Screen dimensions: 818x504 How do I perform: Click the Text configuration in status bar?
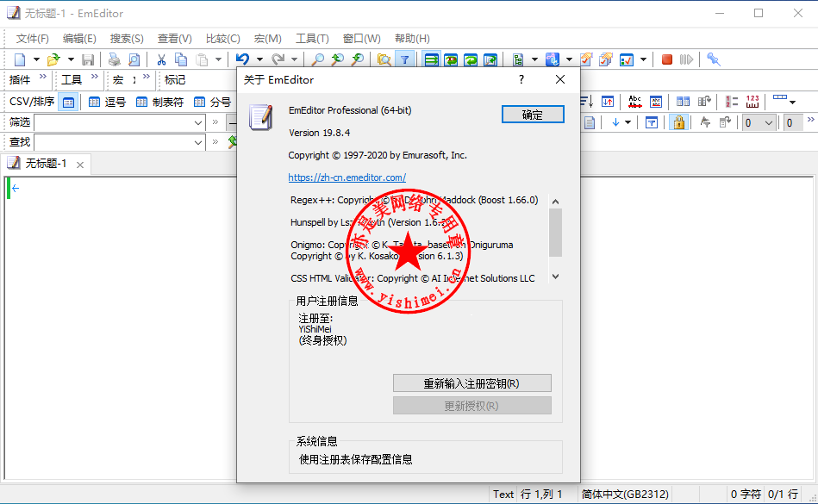pyautogui.click(x=503, y=495)
